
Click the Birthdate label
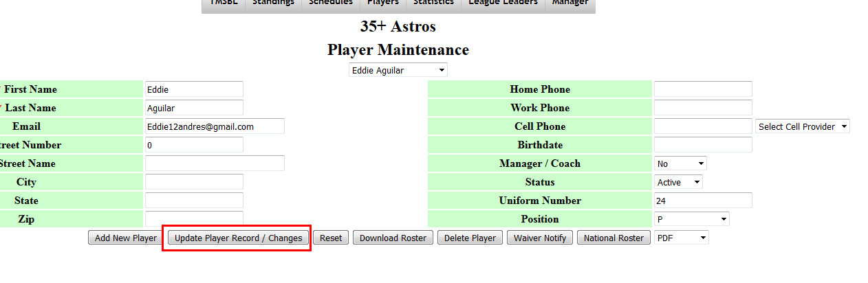(540, 145)
